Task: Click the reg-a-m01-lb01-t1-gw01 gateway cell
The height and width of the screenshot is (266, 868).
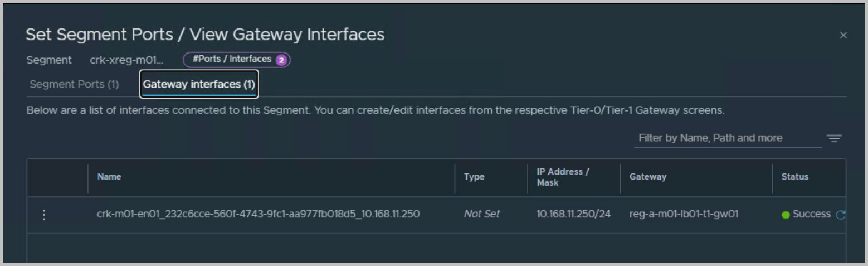Action: [684, 214]
